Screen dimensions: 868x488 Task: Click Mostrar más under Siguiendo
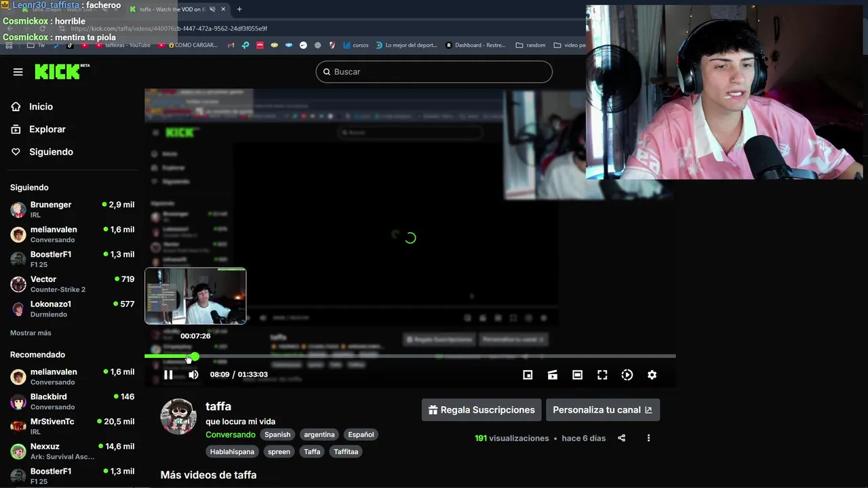click(31, 333)
